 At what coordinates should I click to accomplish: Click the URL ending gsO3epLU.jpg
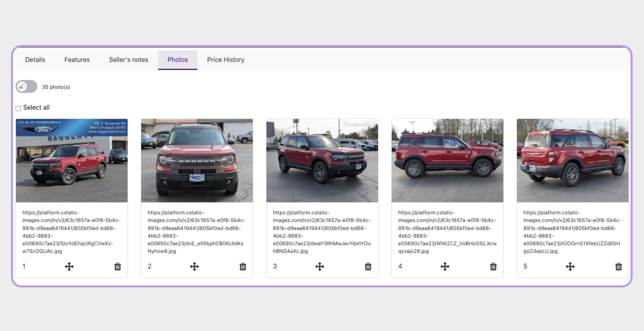coord(572,232)
